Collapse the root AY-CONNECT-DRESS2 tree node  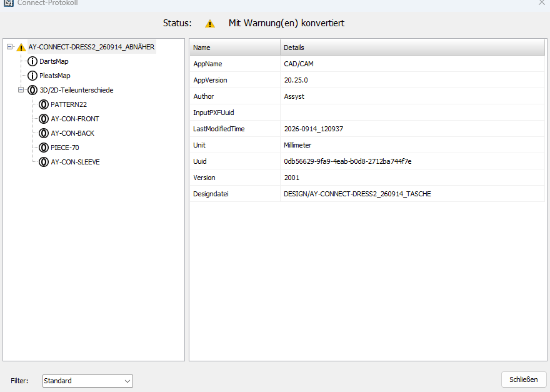(10, 47)
